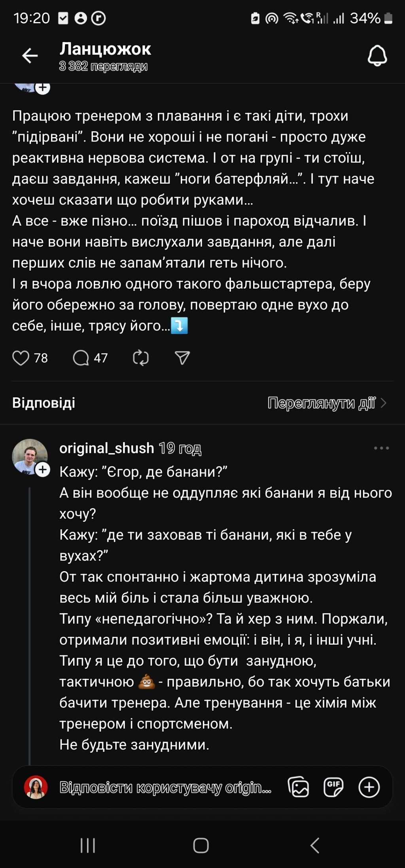Repost the thread using repost icon
The width and height of the screenshot is (405, 868).
pyautogui.click(x=140, y=358)
